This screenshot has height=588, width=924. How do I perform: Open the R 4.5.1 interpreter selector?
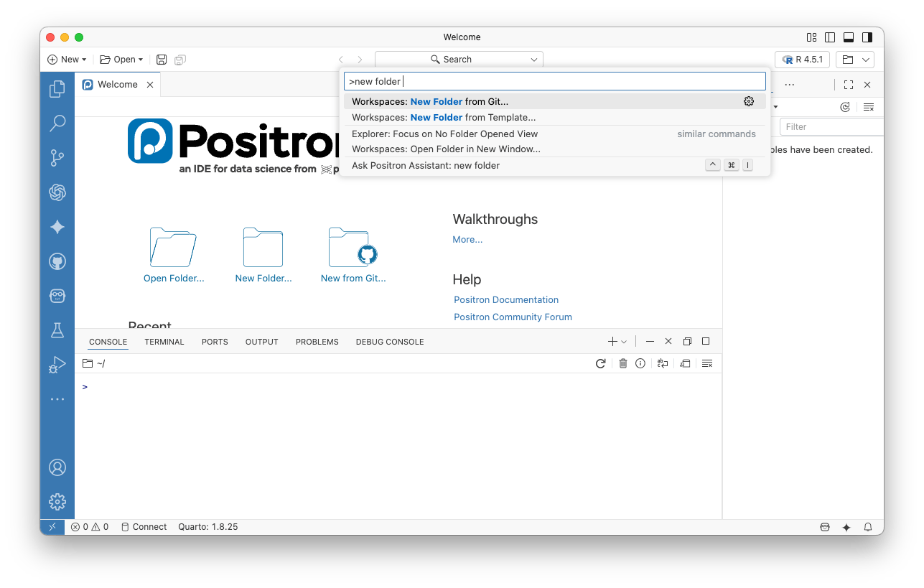click(803, 60)
